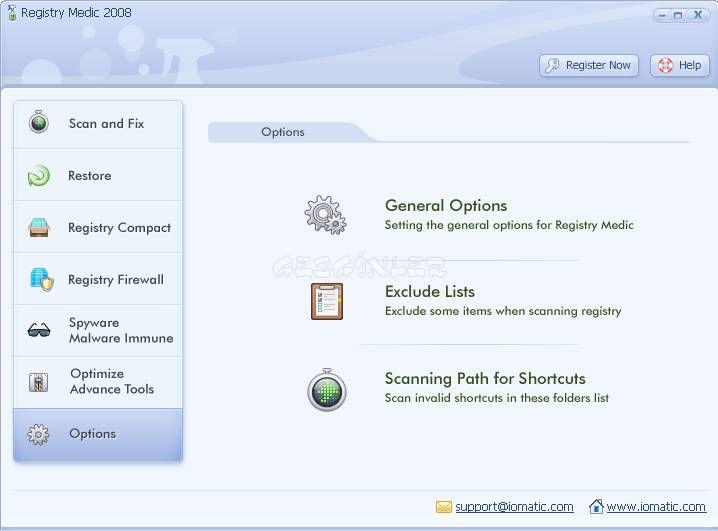Click 'Setting the general options for Registry Medic'
The image size is (718, 531).
(509, 225)
